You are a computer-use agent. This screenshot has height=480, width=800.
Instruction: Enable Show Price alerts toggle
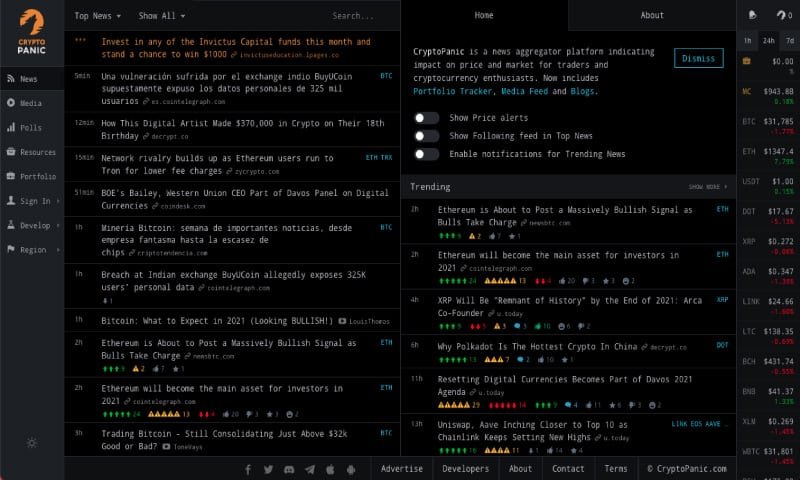(426, 118)
